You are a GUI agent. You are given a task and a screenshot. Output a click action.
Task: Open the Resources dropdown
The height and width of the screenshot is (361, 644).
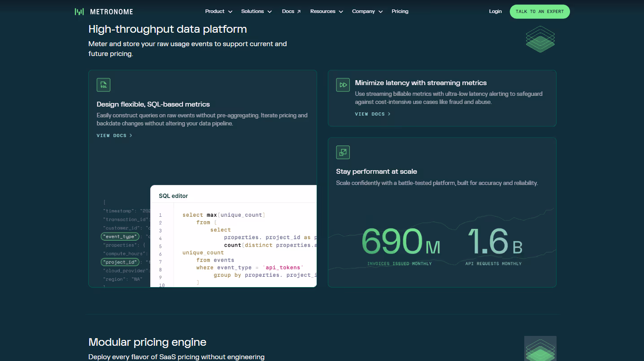coord(326,12)
